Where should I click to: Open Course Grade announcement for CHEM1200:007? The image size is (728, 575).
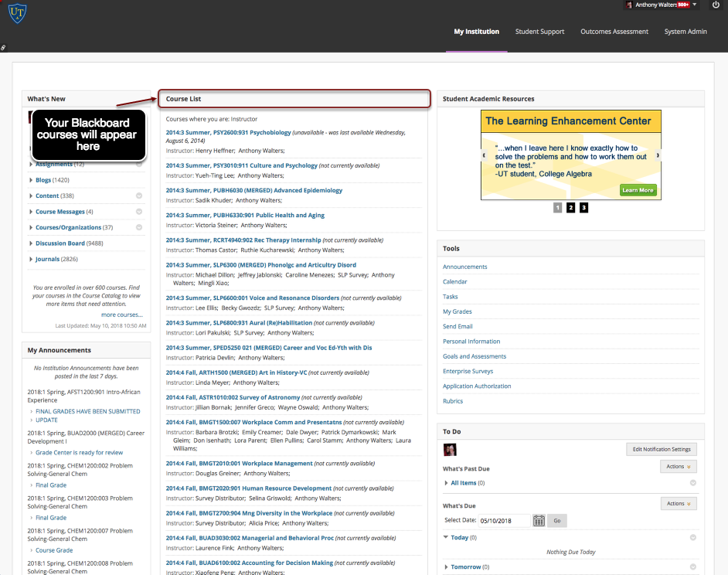54,550
